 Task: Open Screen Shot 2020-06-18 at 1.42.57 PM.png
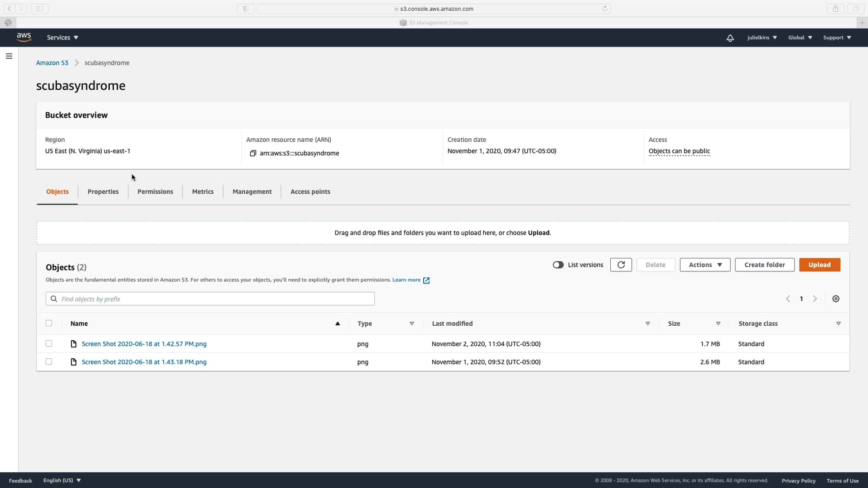pyautogui.click(x=144, y=344)
